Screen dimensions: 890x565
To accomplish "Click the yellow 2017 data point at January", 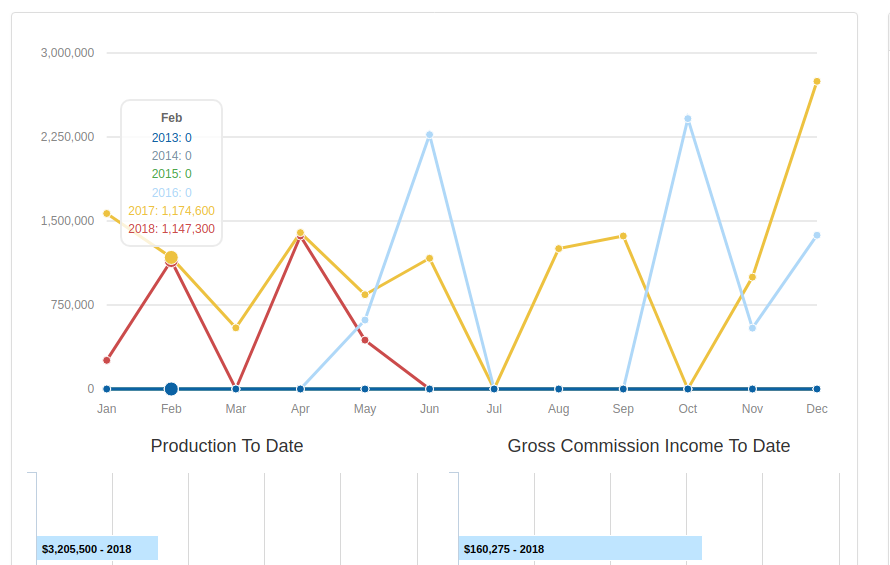I will coord(107,213).
